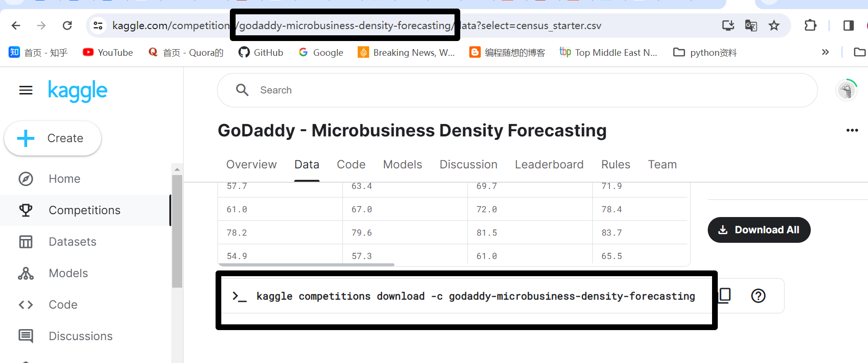Go to Datasets in the sidebar
The image size is (868, 363).
click(x=72, y=242)
